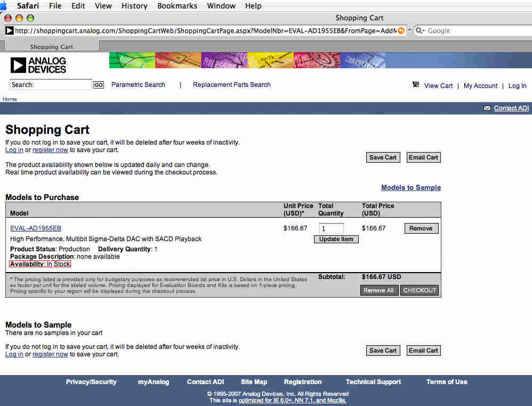Select the Shopping Cart browser tab
532x406 pixels.
(52, 46)
